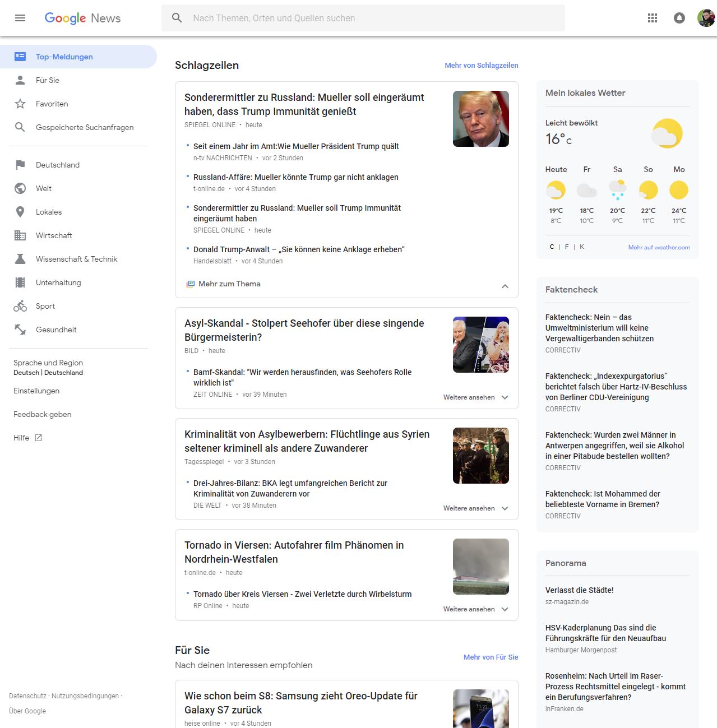Click the Lokales location pin icon
717x728 pixels.
20,212
